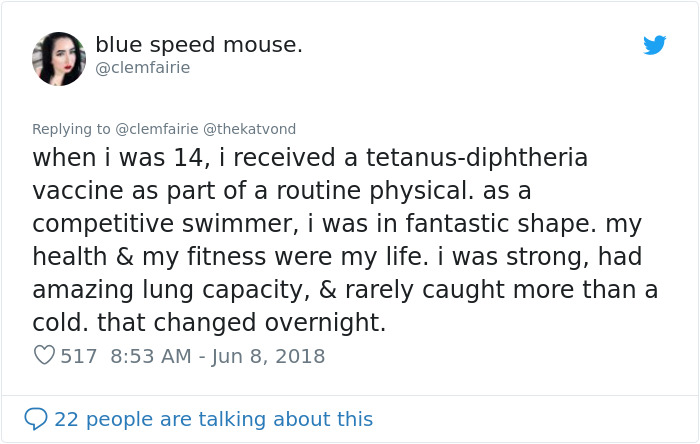Click the Twitter bird logo
This screenshot has height=444, width=700.
coord(655,45)
